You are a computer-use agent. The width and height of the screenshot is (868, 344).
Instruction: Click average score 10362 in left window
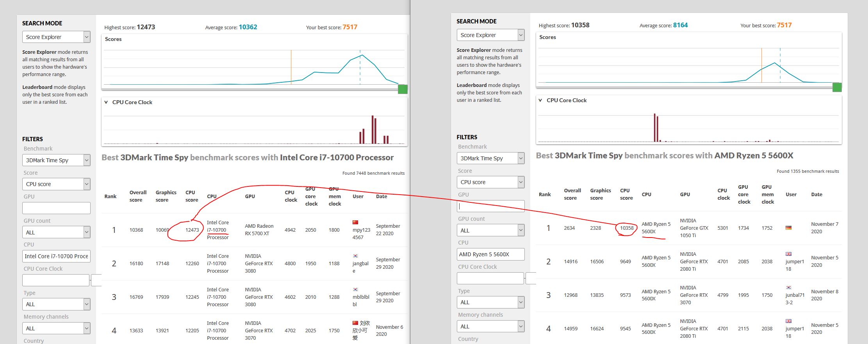tap(248, 27)
